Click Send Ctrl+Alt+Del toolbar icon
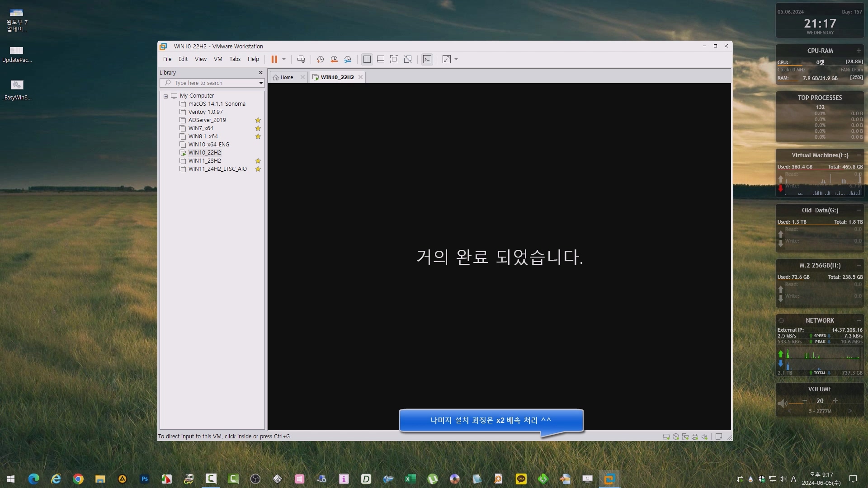 click(x=301, y=59)
